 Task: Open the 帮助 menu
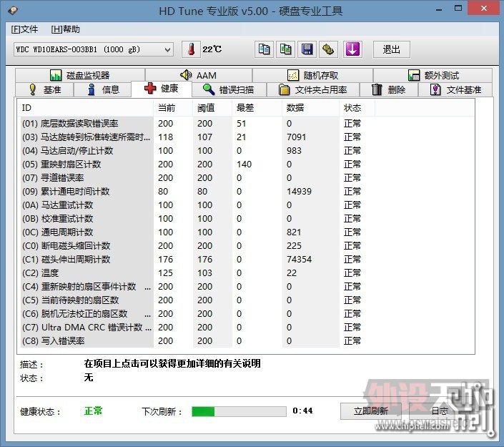pyautogui.click(x=65, y=29)
